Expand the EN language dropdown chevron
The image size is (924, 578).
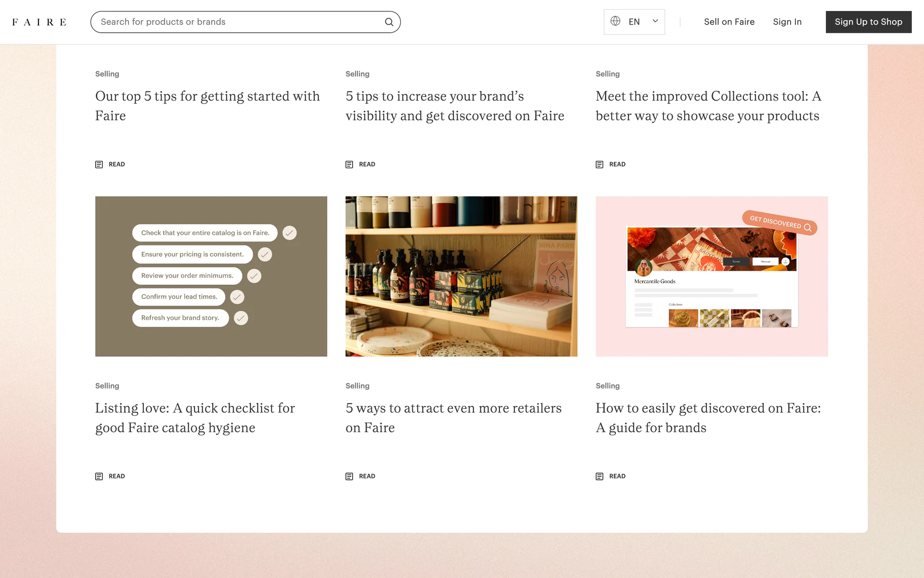click(x=655, y=21)
